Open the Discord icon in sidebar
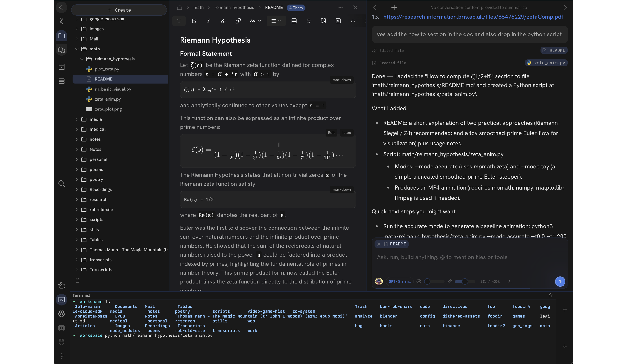This screenshot has height=364, width=627. pyautogui.click(x=62, y=328)
